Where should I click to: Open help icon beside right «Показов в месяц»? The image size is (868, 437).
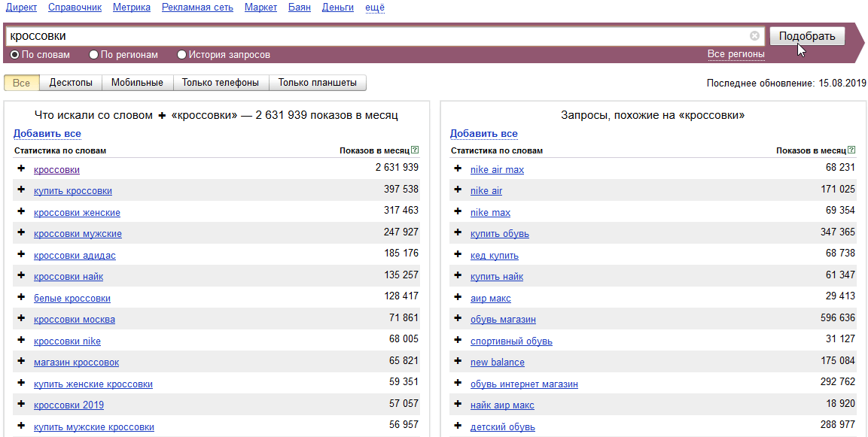pos(851,150)
